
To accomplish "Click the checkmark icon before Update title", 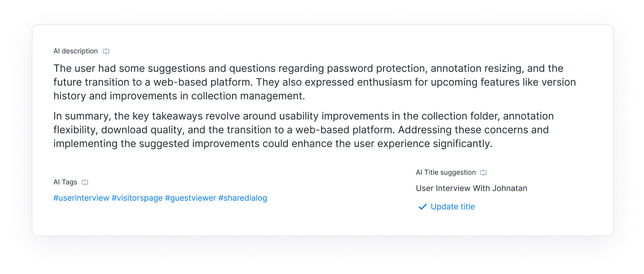I will coord(423,207).
